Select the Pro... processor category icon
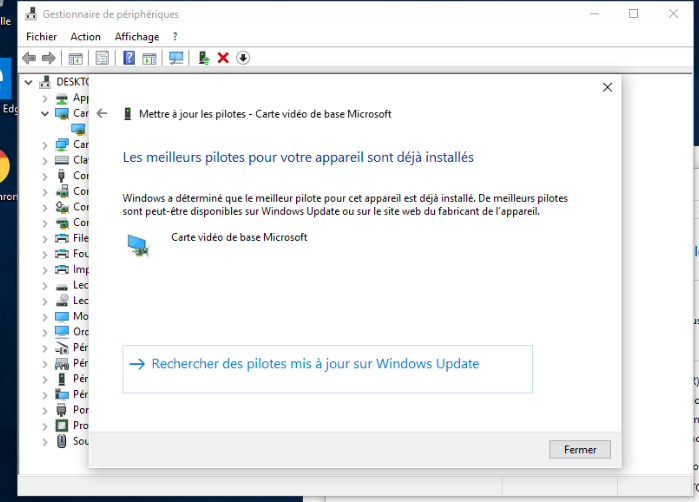Viewport: 699px width, 502px height. click(62, 425)
